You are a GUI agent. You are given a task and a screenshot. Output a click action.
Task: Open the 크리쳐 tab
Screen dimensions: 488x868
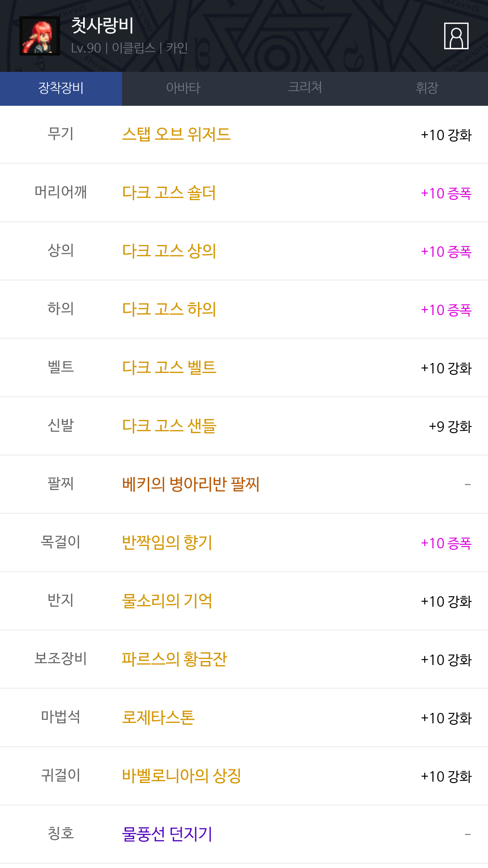(305, 88)
